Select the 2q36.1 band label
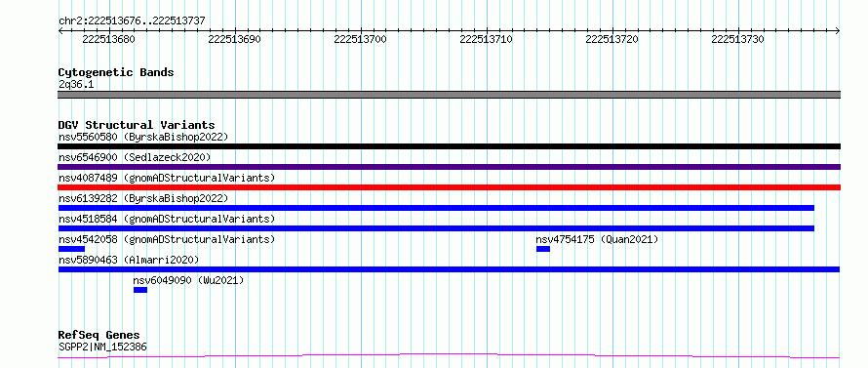This screenshot has height=368, width=868. (76, 84)
